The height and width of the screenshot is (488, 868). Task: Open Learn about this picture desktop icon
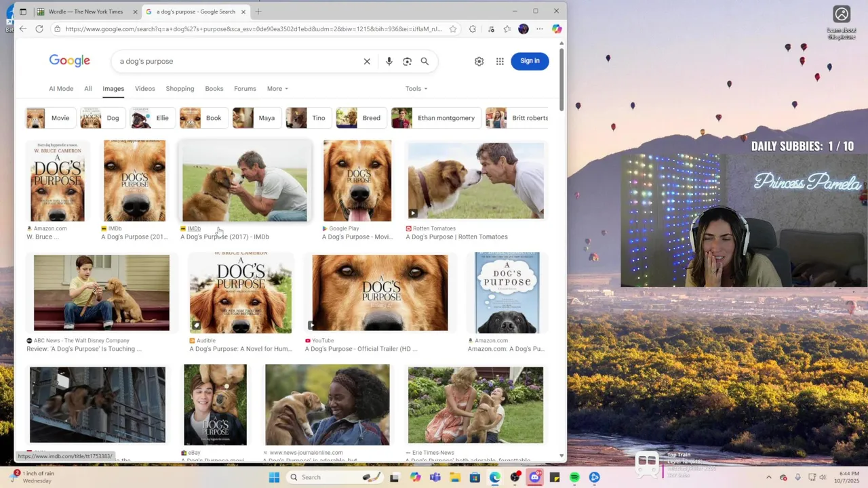pos(842,22)
